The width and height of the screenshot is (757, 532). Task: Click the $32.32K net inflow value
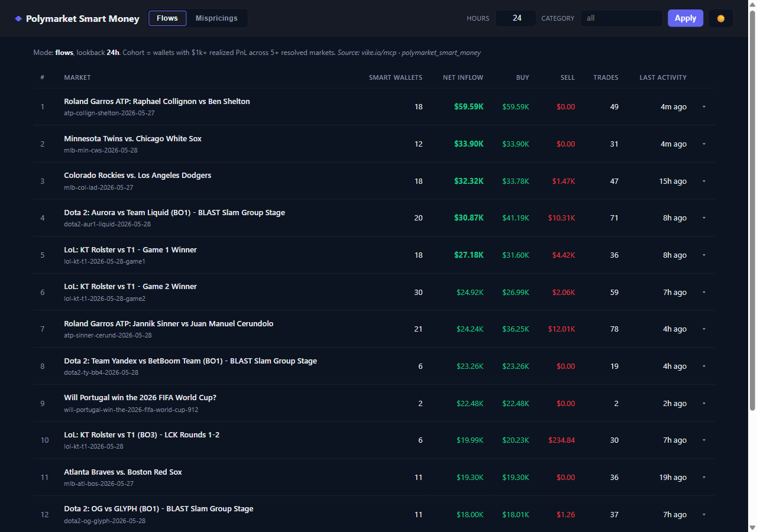469,181
